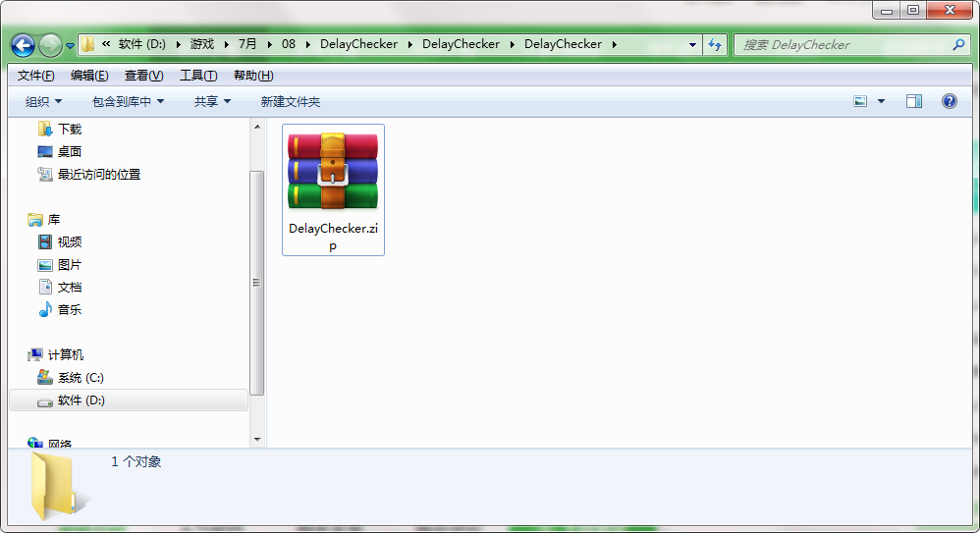Click the 下载 folder icon
The width and height of the screenshot is (980, 533).
pos(45,129)
